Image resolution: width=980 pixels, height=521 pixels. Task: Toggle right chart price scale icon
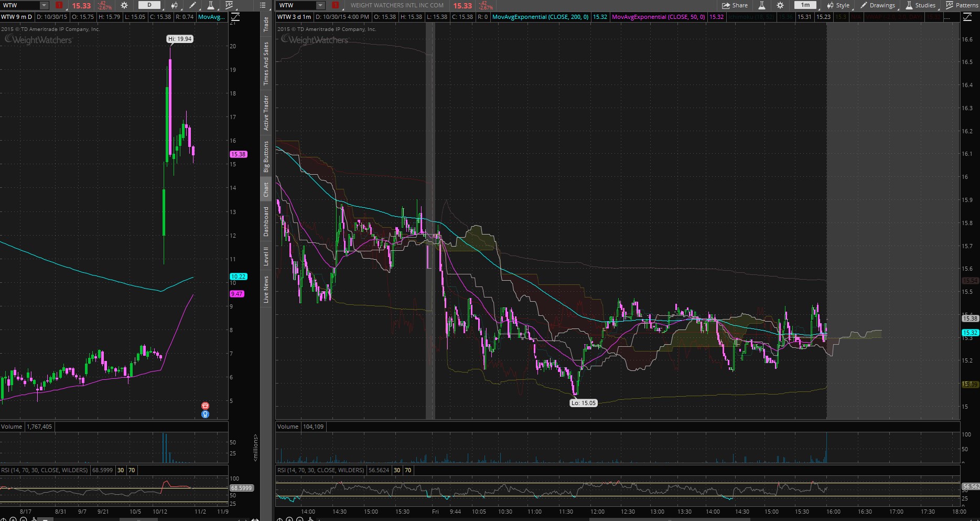[967, 17]
